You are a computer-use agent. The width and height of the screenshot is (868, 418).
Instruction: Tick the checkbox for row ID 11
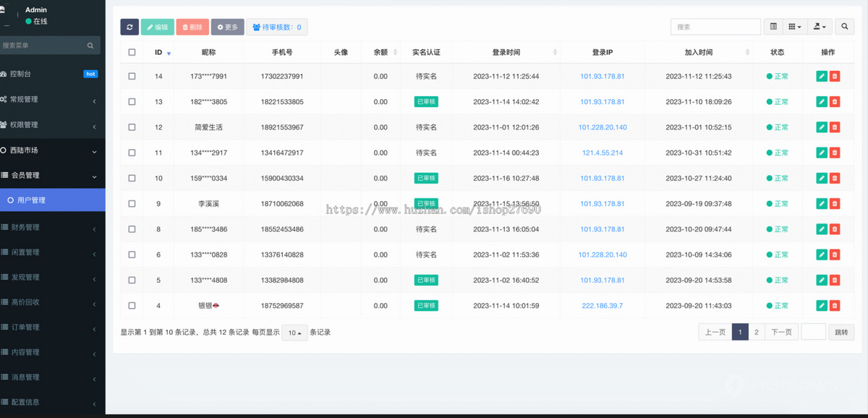tap(132, 153)
